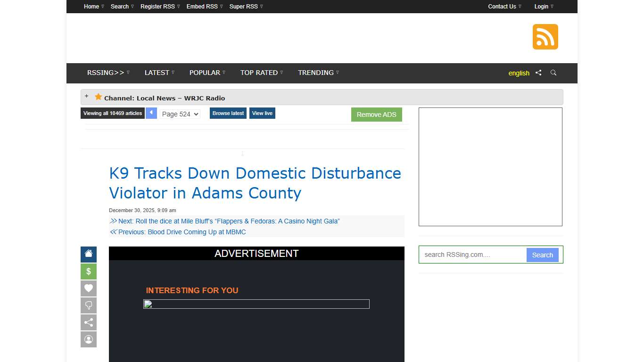Click the green dollar sign sidebar icon
Viewport: 644px width, 362px height.
[x=89, y=271]
